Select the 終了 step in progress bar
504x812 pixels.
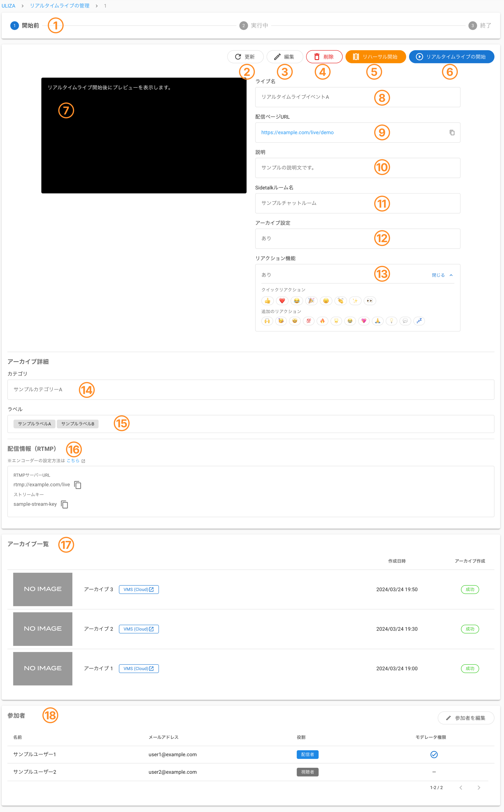480,26
